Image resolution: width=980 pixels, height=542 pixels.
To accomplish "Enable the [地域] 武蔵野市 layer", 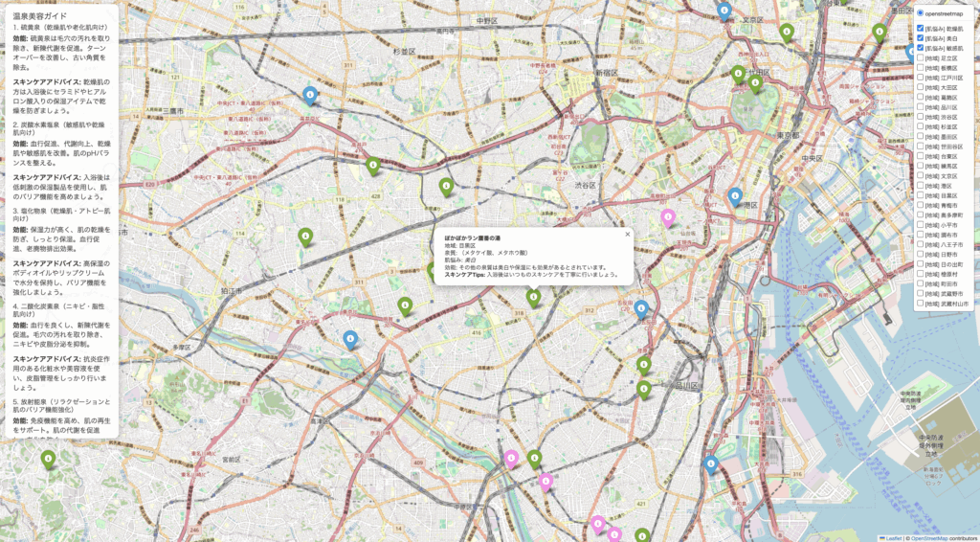I will [x=921, y=293].
